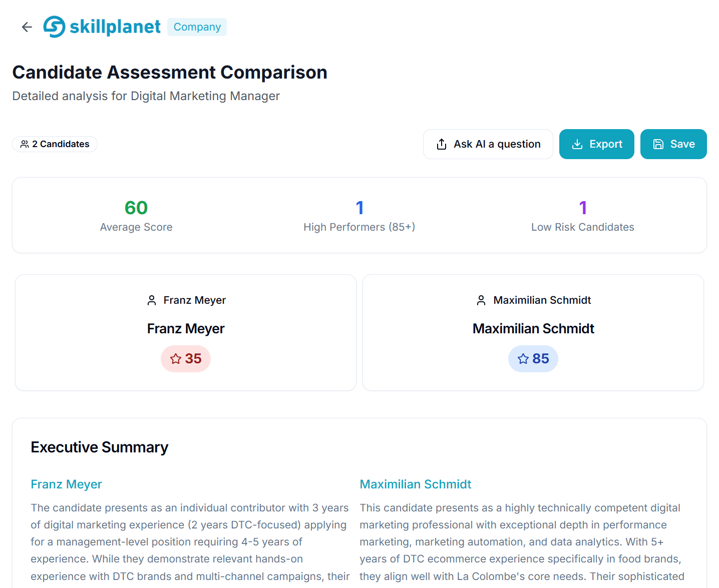Image resolution: width=719 pixels, height=588 pixels.
Task: Click the people icon in the 2 Candidates chip
Action: click(x=24, y=144)
